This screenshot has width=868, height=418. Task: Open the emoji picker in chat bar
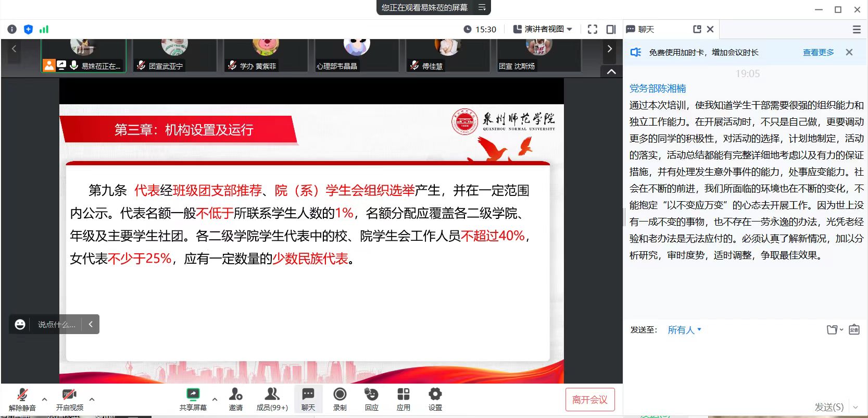[20, 324]
